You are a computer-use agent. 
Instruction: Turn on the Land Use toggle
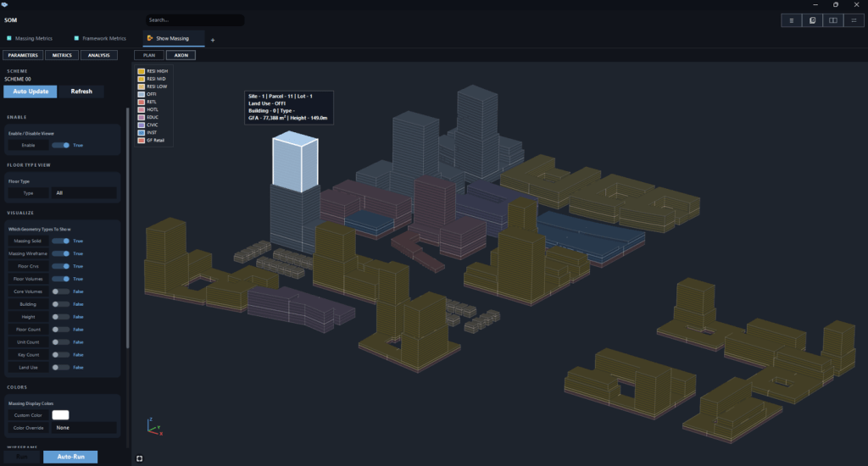point(61,368)
